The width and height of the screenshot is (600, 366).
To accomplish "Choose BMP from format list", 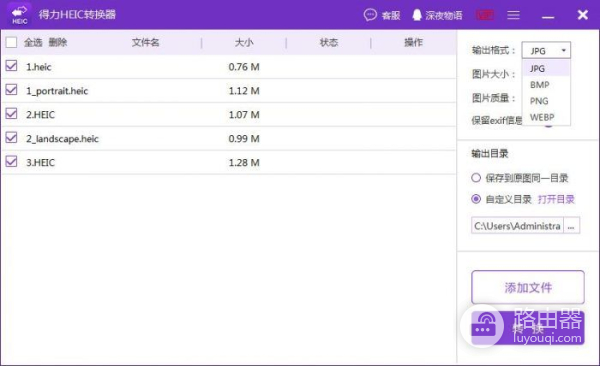I will [x=546, y=85].
